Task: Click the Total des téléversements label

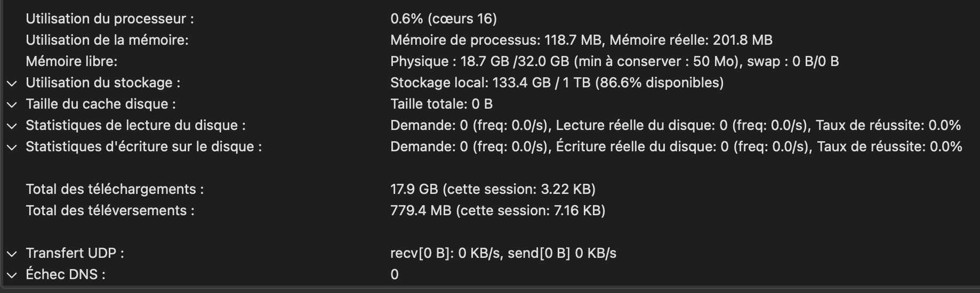Action: (x=110, y=210)
